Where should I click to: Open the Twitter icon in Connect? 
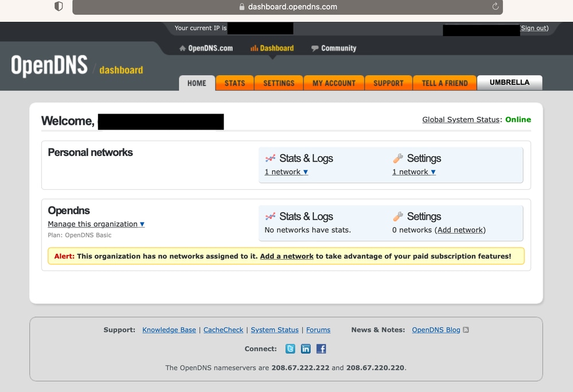point(290,349)
